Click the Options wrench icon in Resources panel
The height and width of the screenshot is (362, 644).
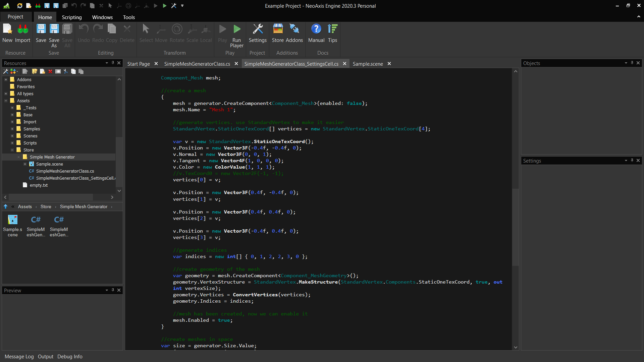click(5, 71)
